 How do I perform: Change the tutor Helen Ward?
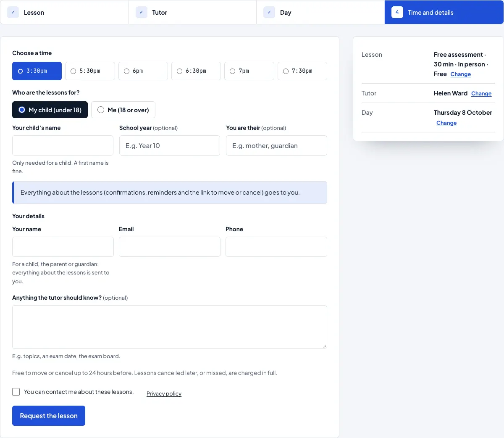[481, 94]
